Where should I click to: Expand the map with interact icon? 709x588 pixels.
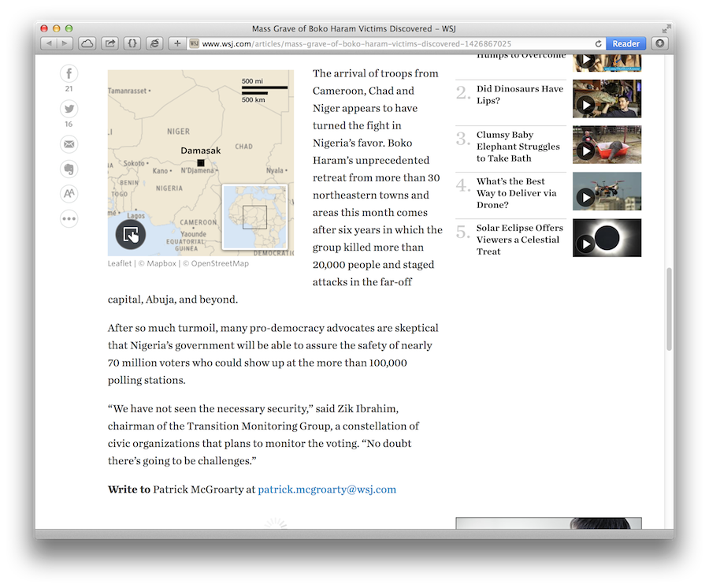pyautogui.click(x=131, y=234)
